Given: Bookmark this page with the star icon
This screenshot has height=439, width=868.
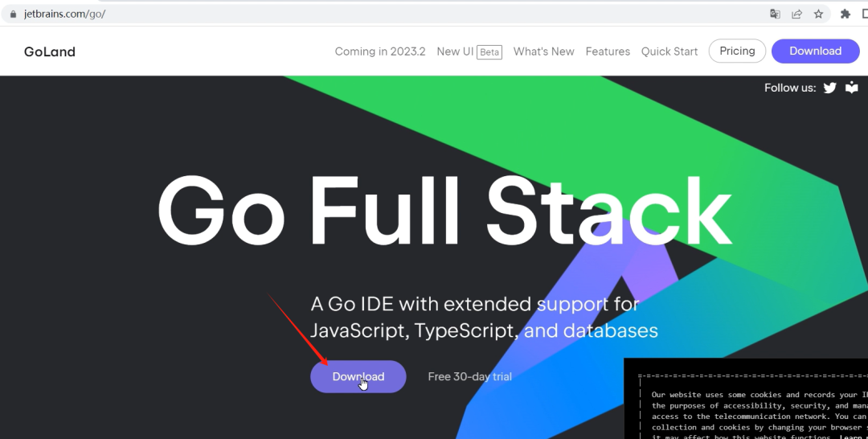Looking at the screenshot, I should tap(818, 14).
